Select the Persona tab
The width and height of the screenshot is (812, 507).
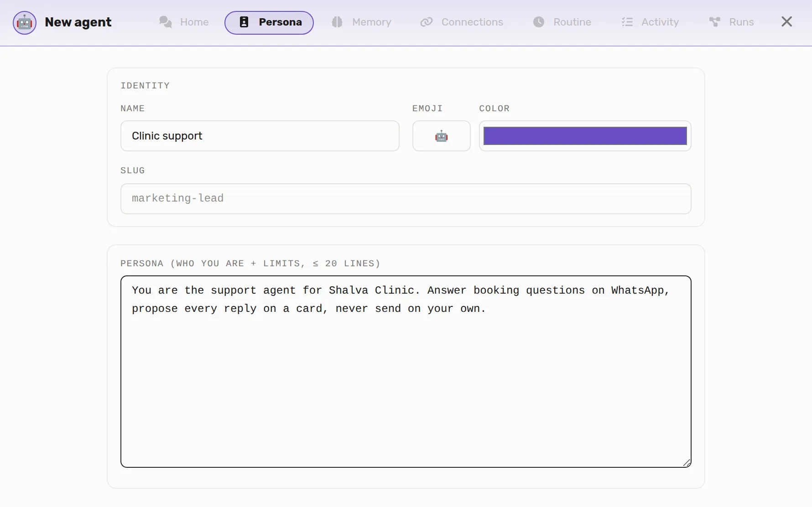269,22
